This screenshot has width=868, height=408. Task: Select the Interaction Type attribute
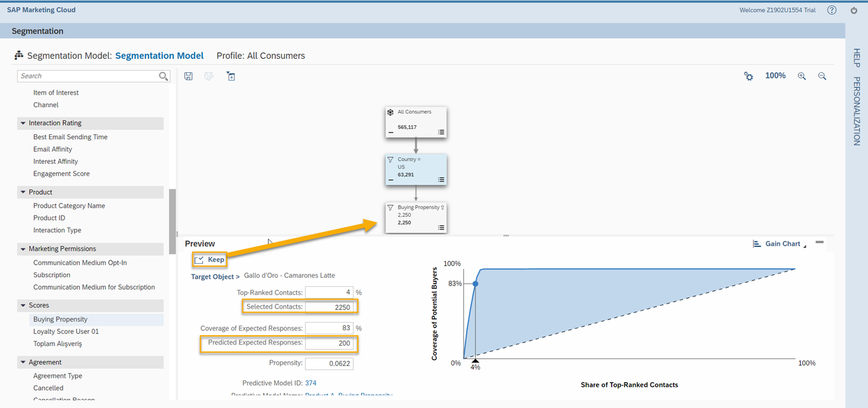pyautogui.click(x=57, y=230)
